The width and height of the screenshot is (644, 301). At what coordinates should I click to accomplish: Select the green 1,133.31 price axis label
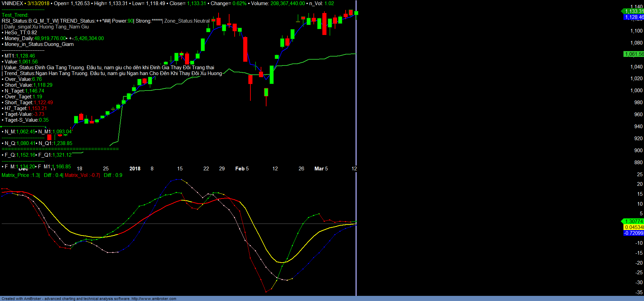(x=634, y=11)
